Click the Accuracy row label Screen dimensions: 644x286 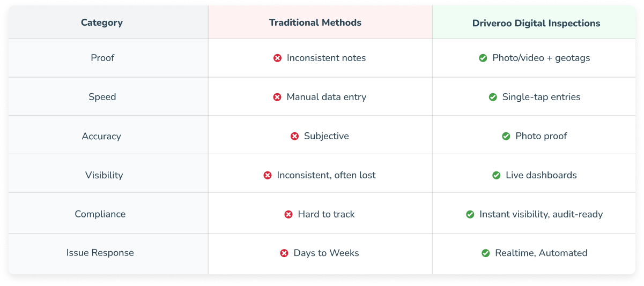pos(101,136)
